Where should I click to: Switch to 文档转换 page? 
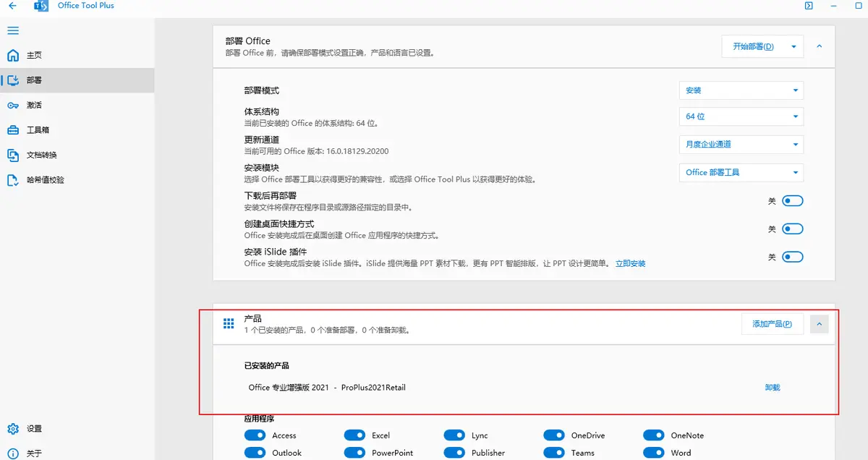pyautogui.click(x=77, y=155)
